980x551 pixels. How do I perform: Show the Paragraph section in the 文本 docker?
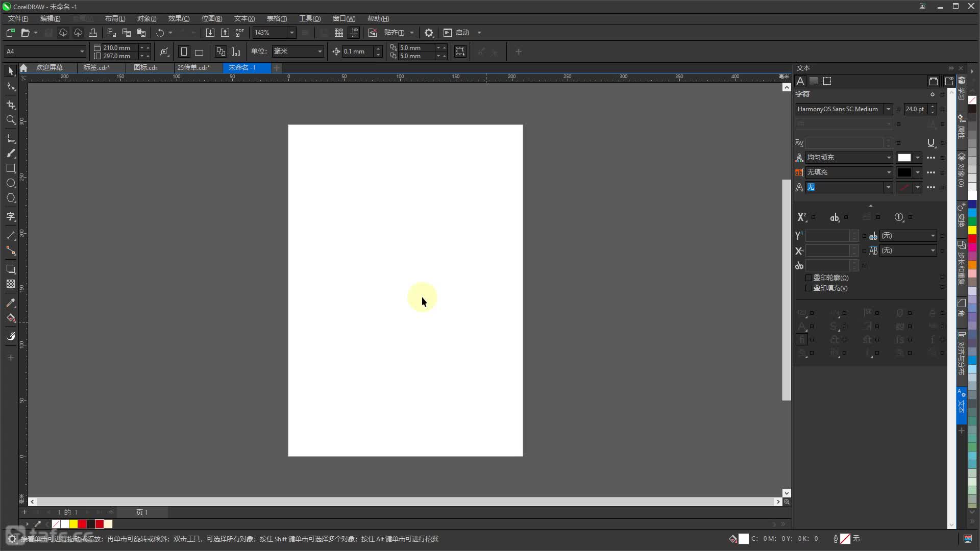(814, 81)
